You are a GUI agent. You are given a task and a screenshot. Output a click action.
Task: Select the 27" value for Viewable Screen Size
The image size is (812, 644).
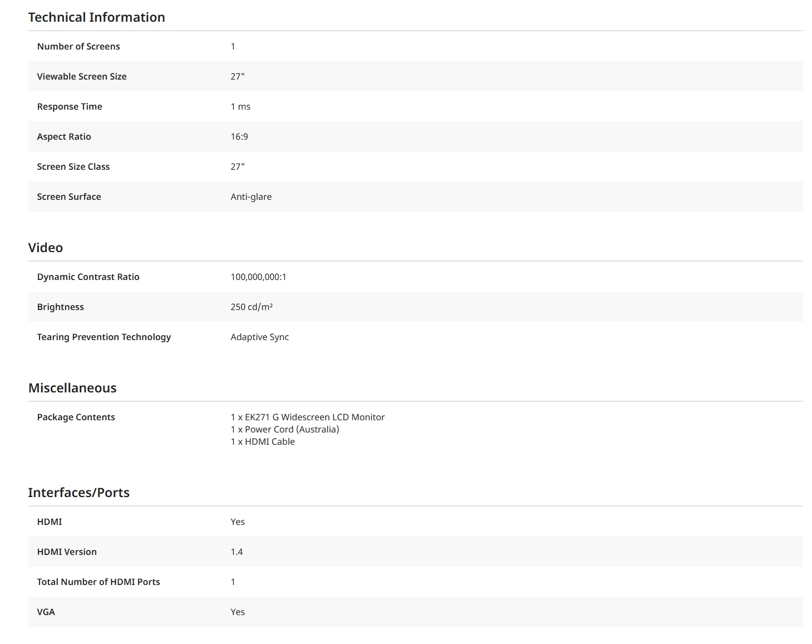pos(238,76)
